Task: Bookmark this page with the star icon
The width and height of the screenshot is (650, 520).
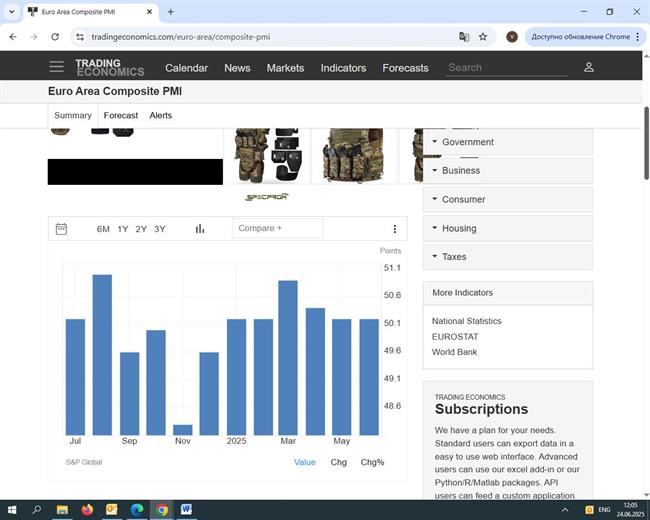Action: point(483,37)
